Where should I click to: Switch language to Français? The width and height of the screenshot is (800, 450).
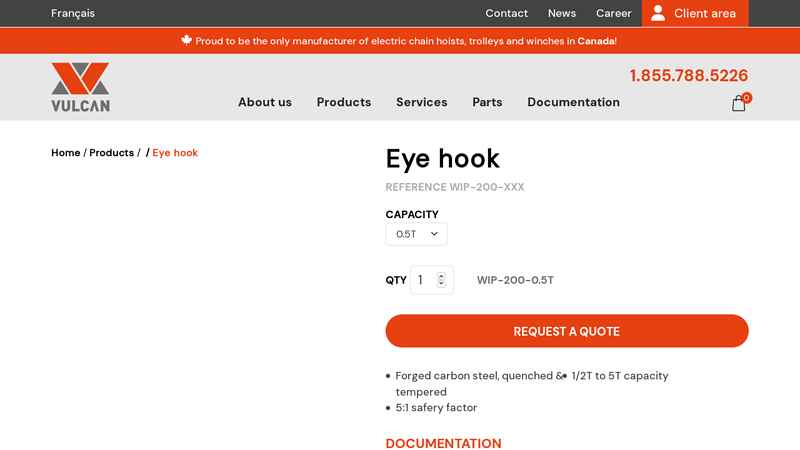73,13
